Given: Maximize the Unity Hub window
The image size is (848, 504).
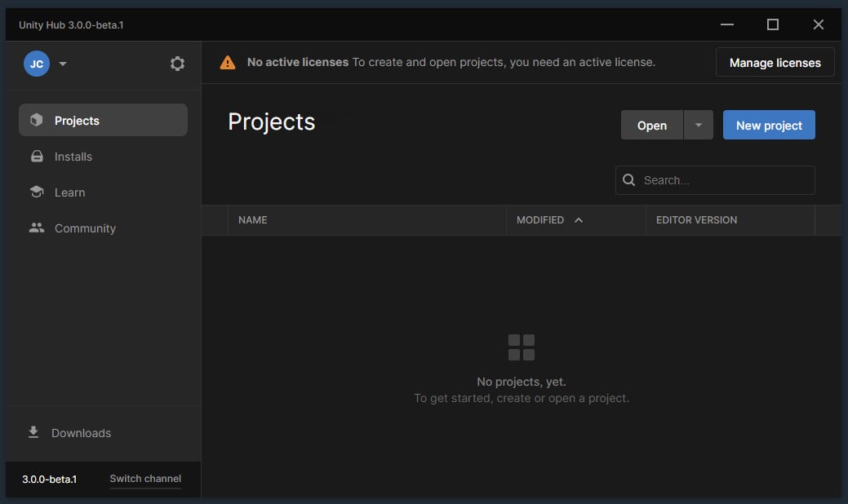Looking at the screenshot, I should click(x=773, y=24).
